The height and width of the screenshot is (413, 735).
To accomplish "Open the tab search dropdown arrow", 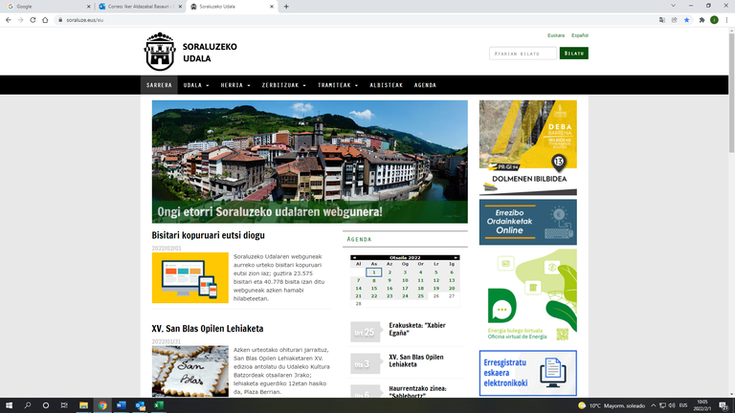I will (x=673, y=6).
